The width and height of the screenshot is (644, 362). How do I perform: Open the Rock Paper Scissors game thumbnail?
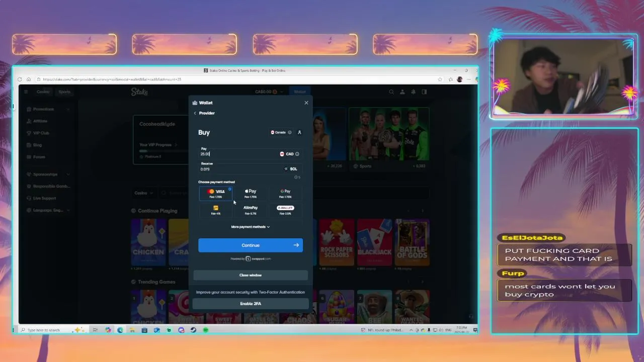[337, 242]
